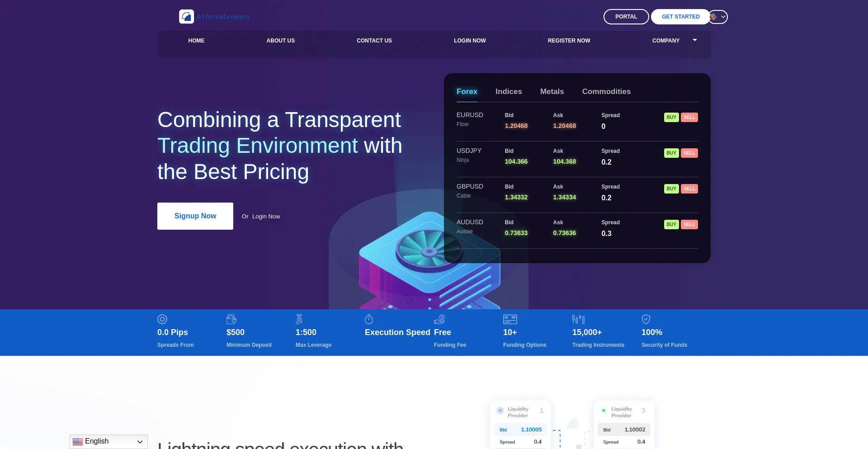Click the A1forexbrokers logo icon
The image size is (868, 449).
pyautogui.click(x=186, y=16)
